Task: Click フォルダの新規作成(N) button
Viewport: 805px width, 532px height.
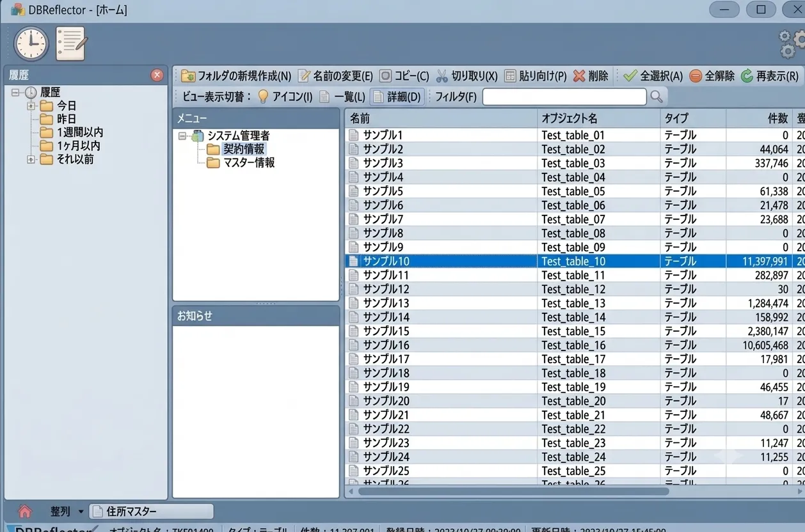Action: [x=236, y=75]
